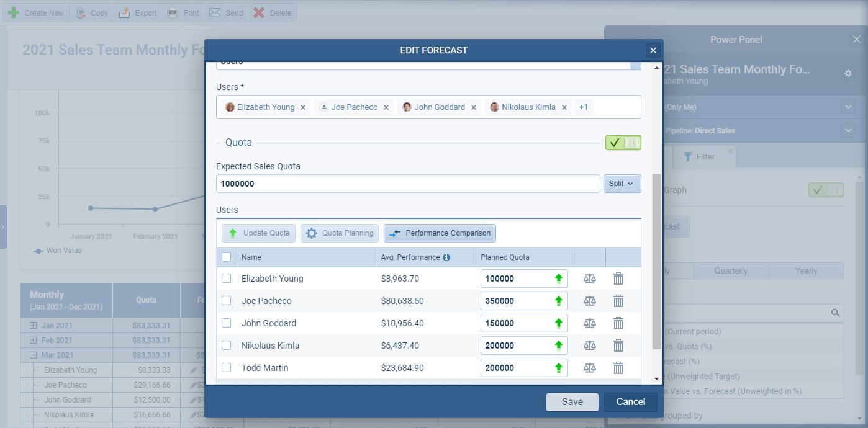Click the Save button
868x428 pixels.
click(x=572, y=402)
